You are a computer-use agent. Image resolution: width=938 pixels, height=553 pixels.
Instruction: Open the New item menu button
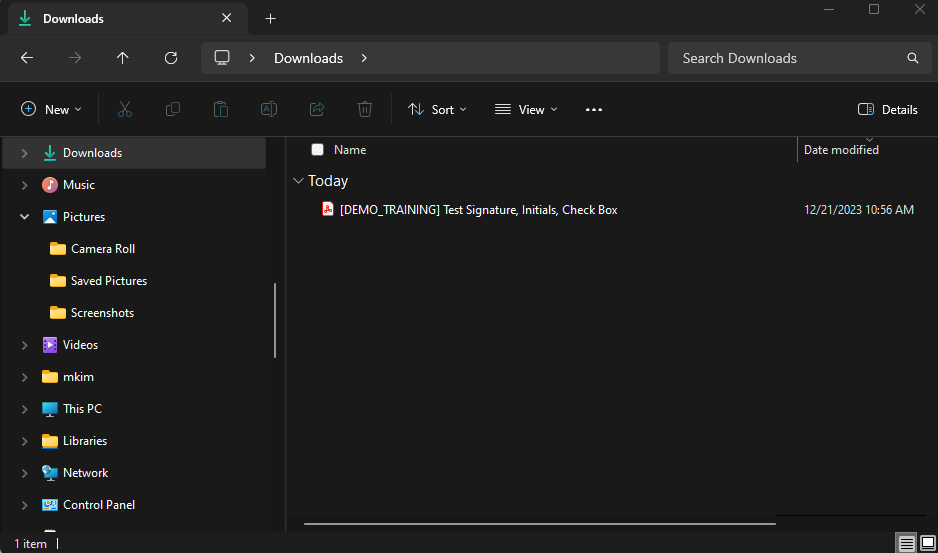coord(51,110)
